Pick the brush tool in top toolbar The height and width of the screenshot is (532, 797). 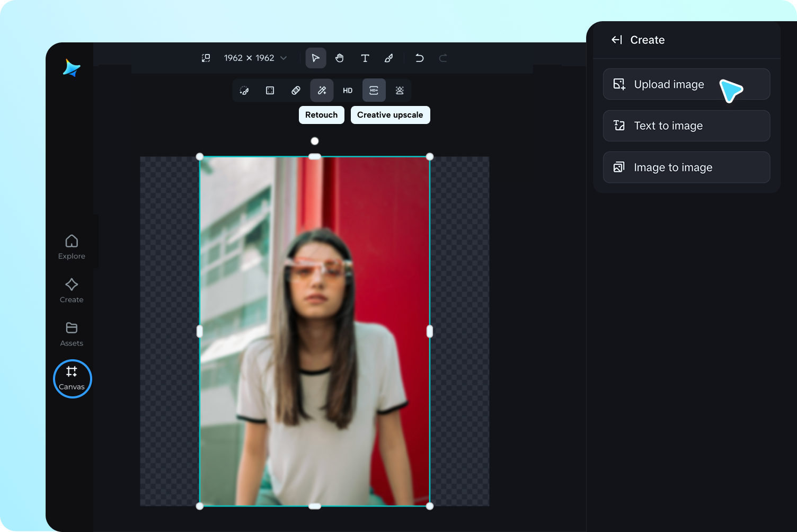tap(389, 58)
